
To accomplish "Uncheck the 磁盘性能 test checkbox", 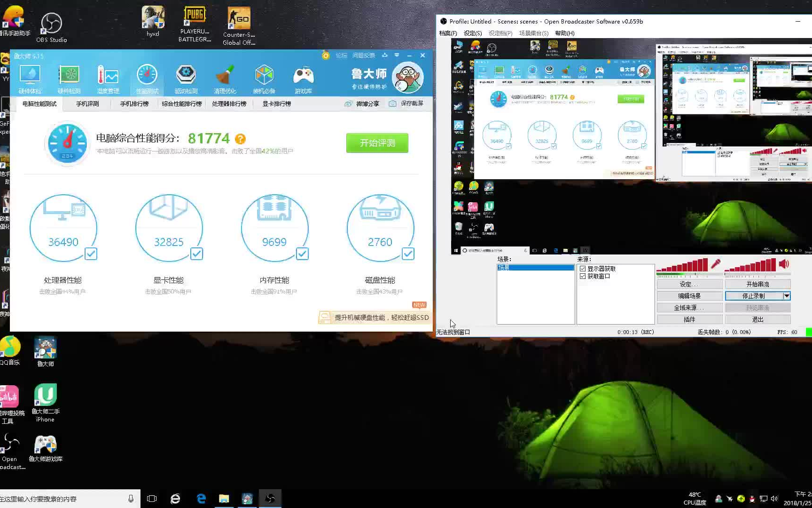I will 408,254.
